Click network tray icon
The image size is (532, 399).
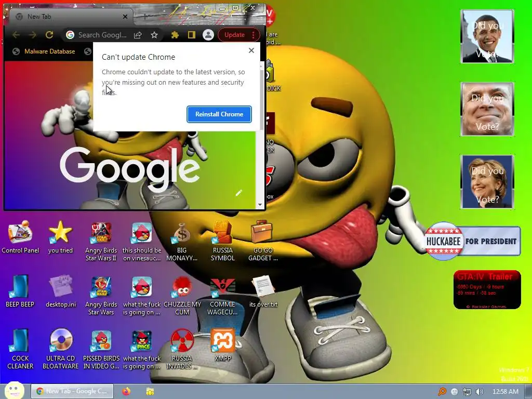467,392
